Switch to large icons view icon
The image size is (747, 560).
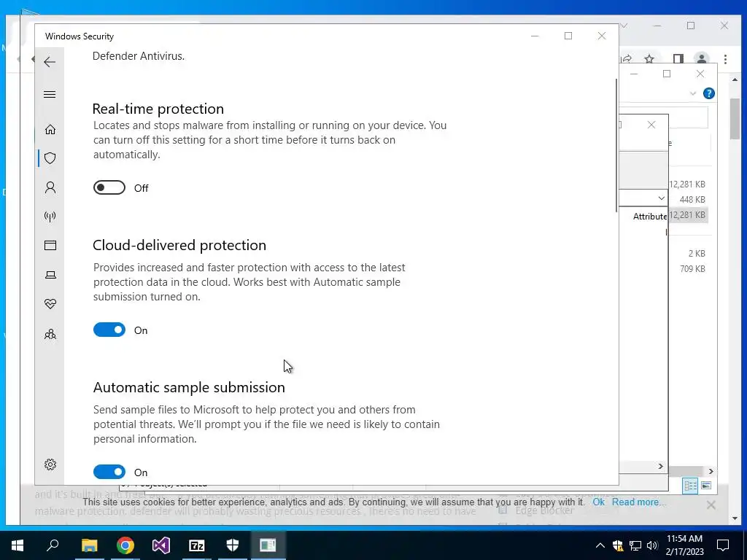706,485
